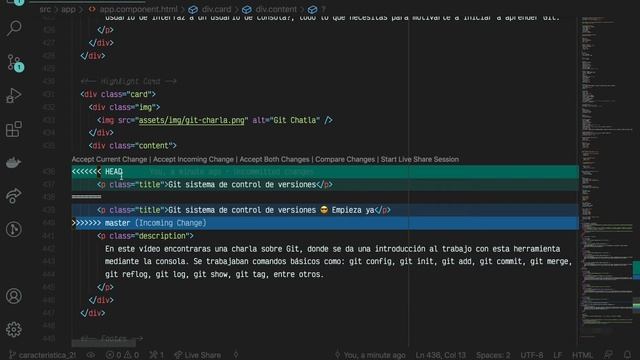Click the Live Share status bar item
The image size is (640, 360).
point(198,355)
